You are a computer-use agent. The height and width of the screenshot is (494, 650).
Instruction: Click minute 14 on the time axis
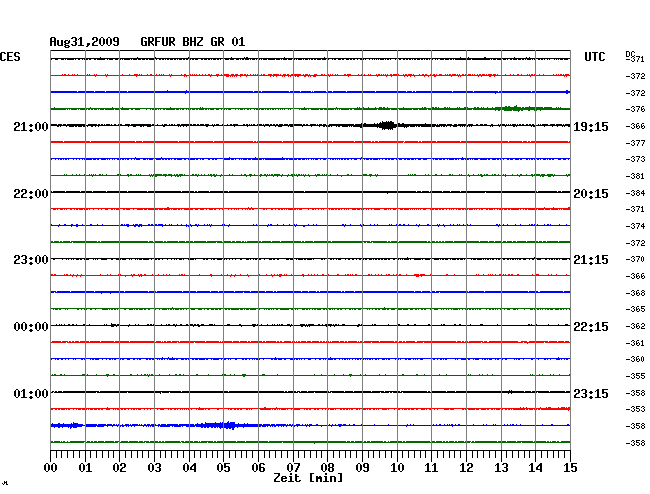click(x=535, y=468)
